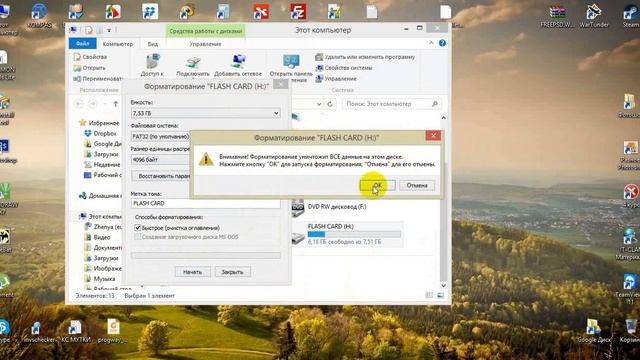This screenshot has width=640, height=360.
Task: Open the KOMPAS desktop shortcut
Action: point(39,16)
